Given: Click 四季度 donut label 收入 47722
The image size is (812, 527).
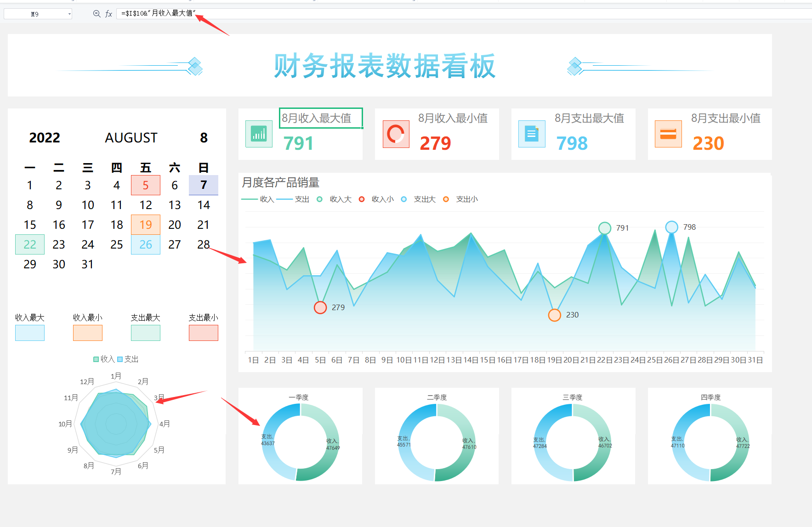Looking at the screenshot, I should pyautogui.click(x=743, y=443).
